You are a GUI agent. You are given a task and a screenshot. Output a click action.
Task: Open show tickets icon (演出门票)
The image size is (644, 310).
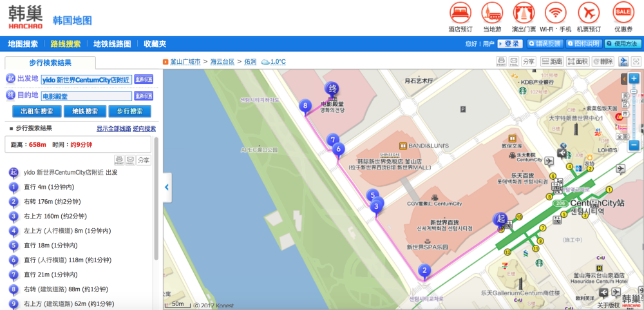pos(524,13)
